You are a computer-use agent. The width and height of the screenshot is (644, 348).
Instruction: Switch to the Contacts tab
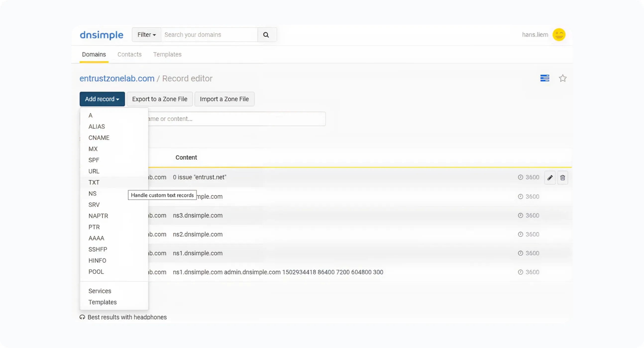click(x=129, y=54)
